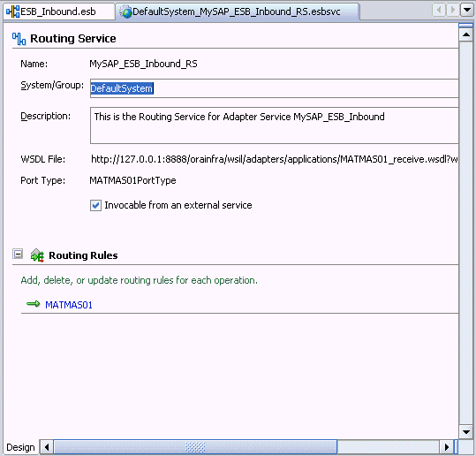
Task: Click the previous tab arrow
Action: 439,10
